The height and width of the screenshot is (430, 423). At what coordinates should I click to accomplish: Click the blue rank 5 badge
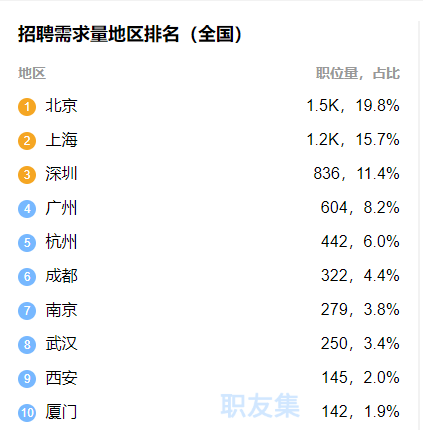(x=27, y=243)
